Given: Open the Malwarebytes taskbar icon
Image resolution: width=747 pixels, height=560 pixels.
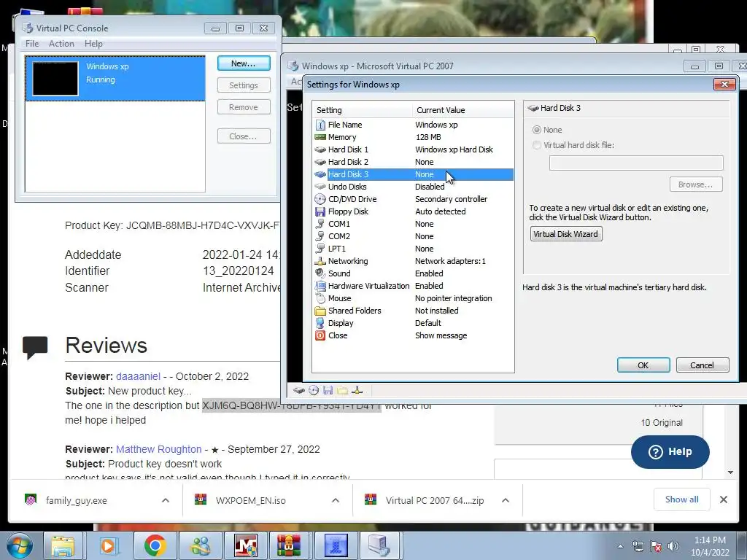Looking at the screenshot, I should (x=245, y=545).
